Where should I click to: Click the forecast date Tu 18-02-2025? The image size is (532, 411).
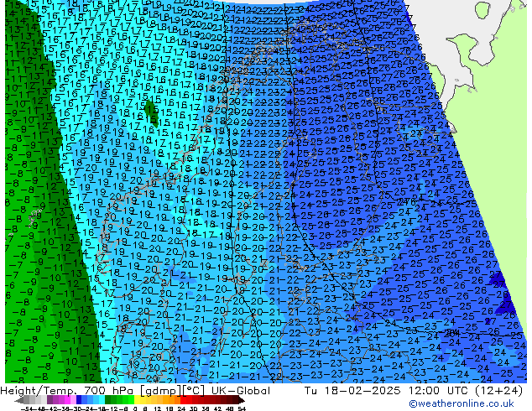352,391
